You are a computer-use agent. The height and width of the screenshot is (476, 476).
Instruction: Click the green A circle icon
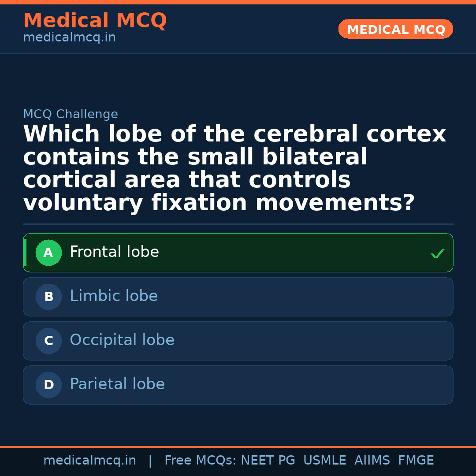(48, 253)
